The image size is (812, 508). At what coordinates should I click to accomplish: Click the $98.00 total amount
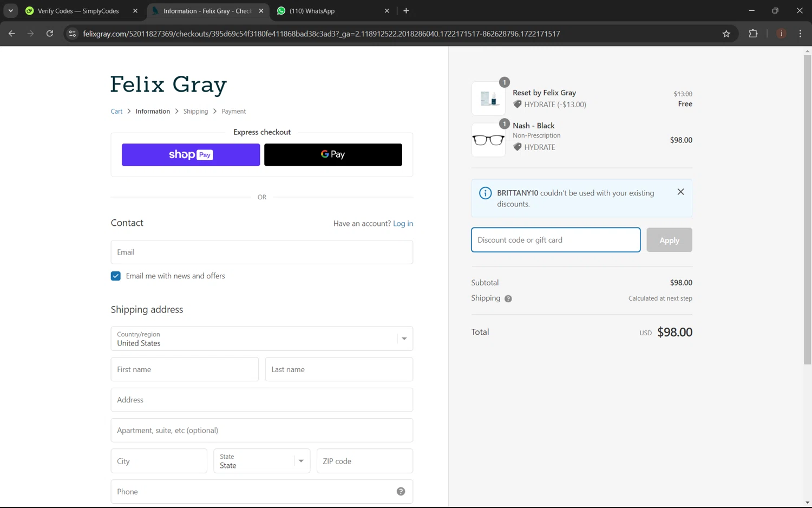pyautogui.click(x=675, y=332)
